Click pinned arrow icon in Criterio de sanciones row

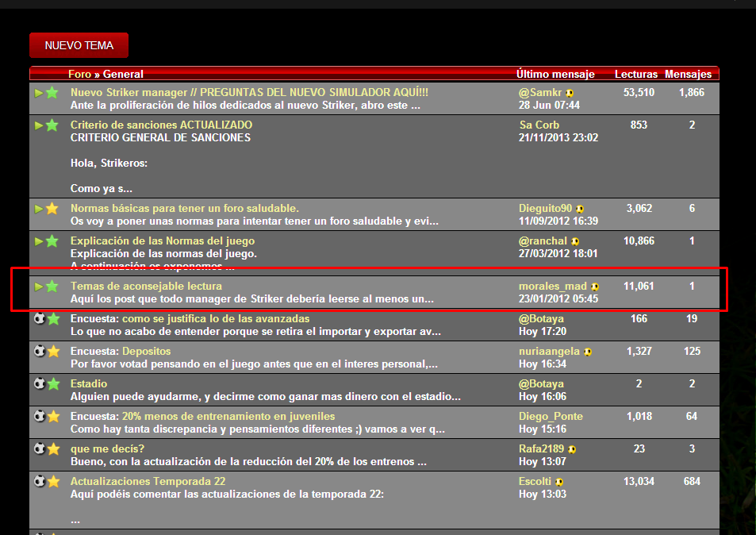coord(39,125)
